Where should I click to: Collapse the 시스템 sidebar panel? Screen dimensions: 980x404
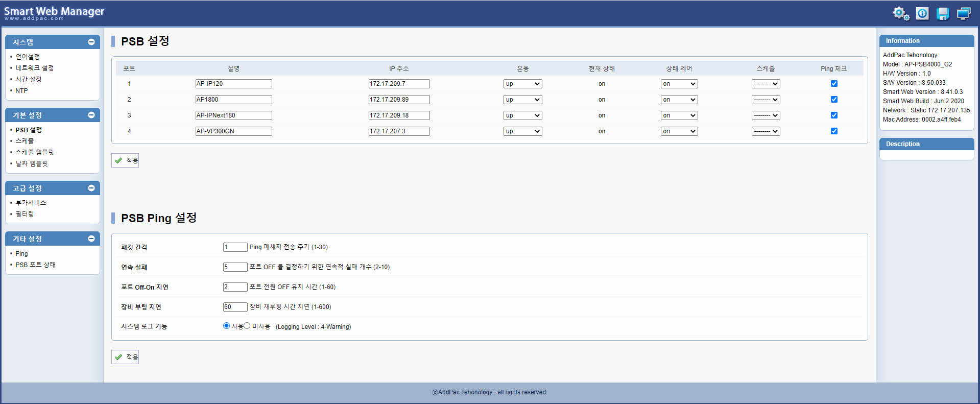click(91, 42)
